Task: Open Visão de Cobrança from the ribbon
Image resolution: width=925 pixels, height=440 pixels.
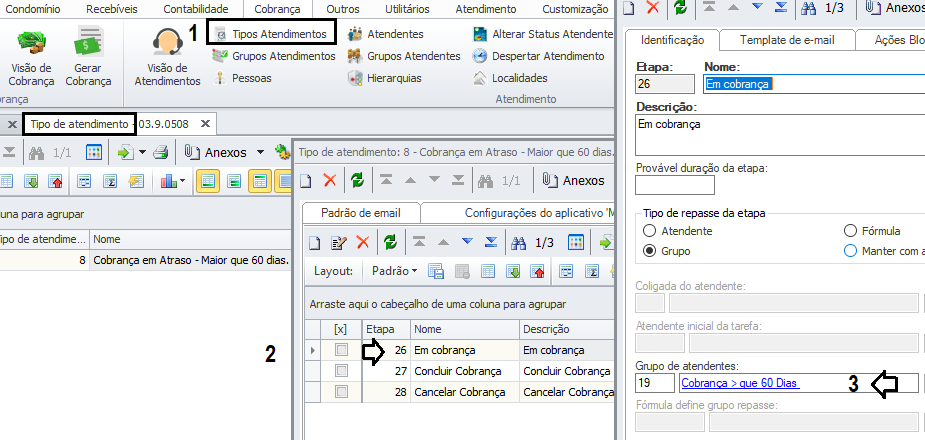Action: click(31, 58)
